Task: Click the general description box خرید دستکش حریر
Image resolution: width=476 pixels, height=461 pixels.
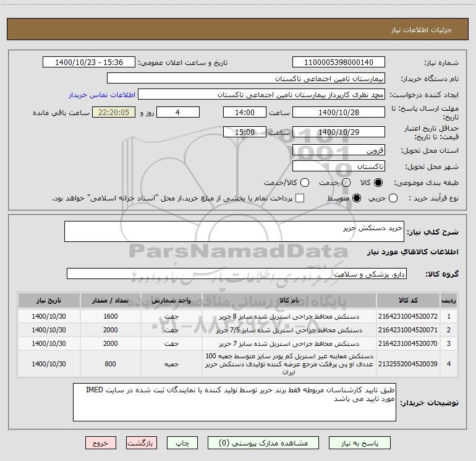Action: click(x=234, y=231)
